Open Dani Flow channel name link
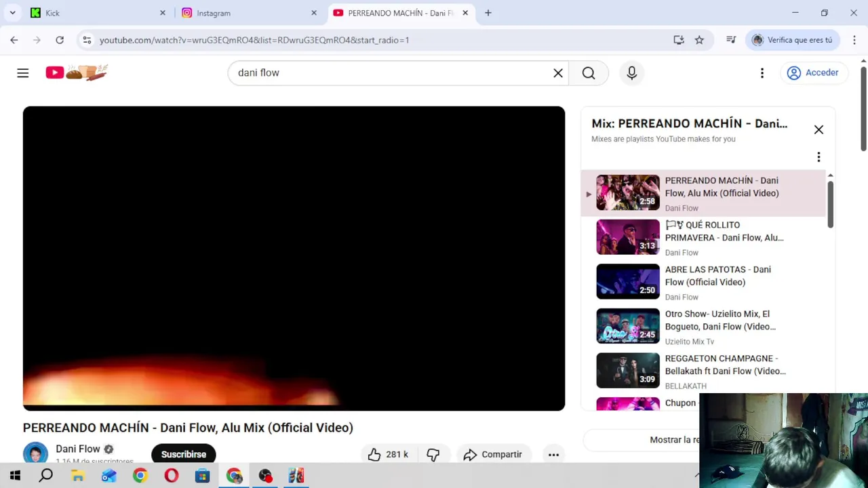Screen dimensions: 868x488 point(78,449)
